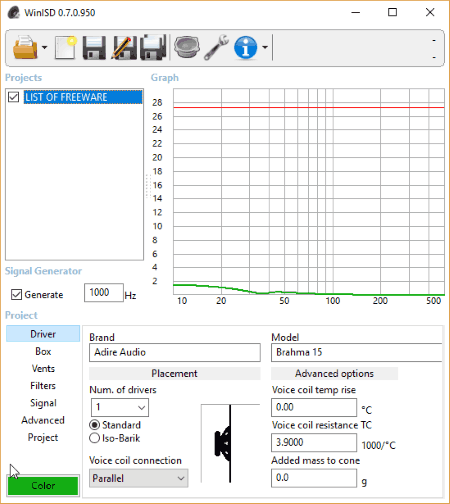Create a new project with blank page icon

[x=65, y=47]
